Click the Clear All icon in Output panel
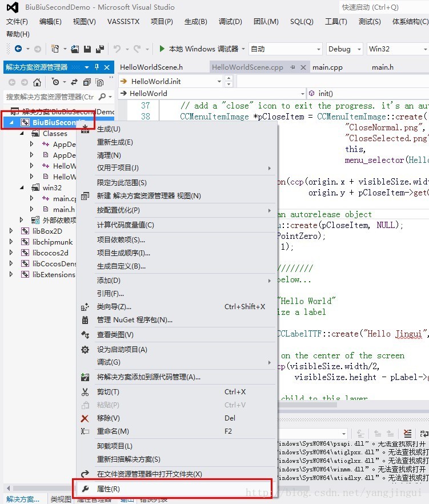 407,434
